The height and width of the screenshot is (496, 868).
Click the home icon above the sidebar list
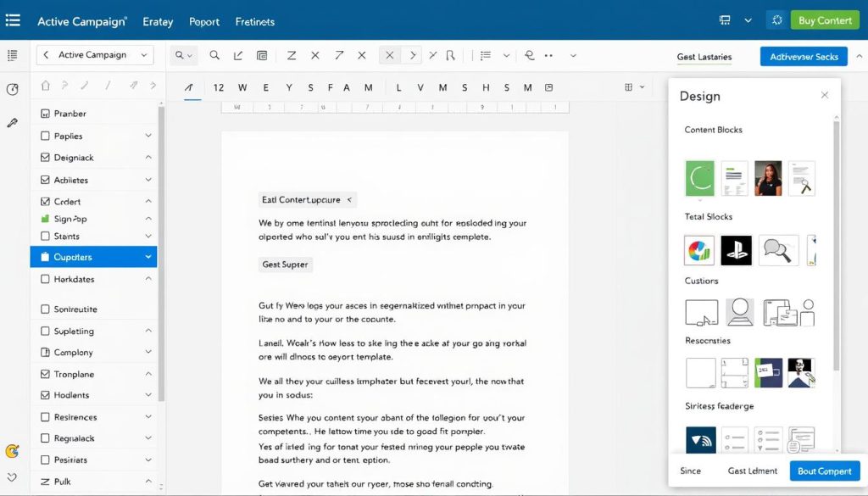(46, 85)
